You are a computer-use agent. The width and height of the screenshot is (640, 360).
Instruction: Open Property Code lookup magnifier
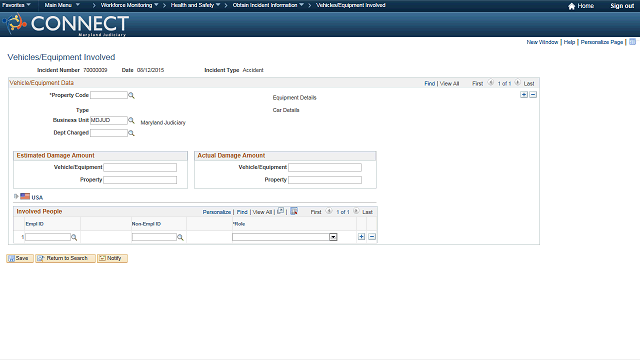[x=131, y=96]
